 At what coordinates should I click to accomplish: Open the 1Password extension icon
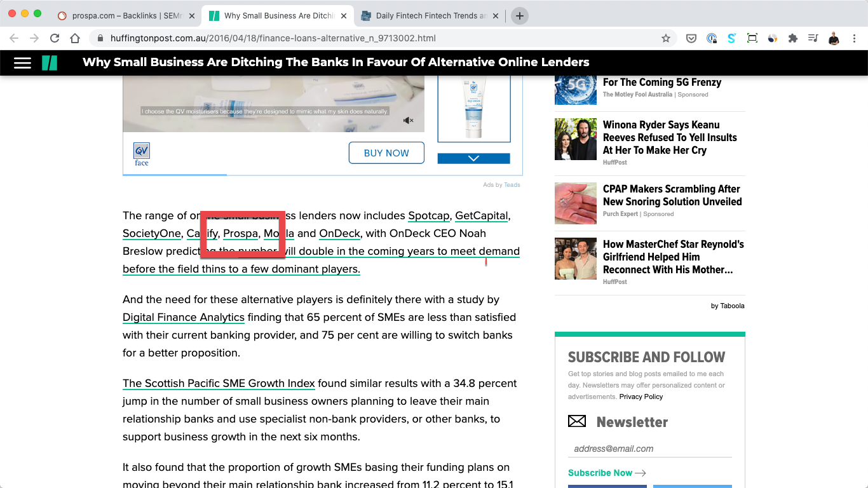[712, 38]
